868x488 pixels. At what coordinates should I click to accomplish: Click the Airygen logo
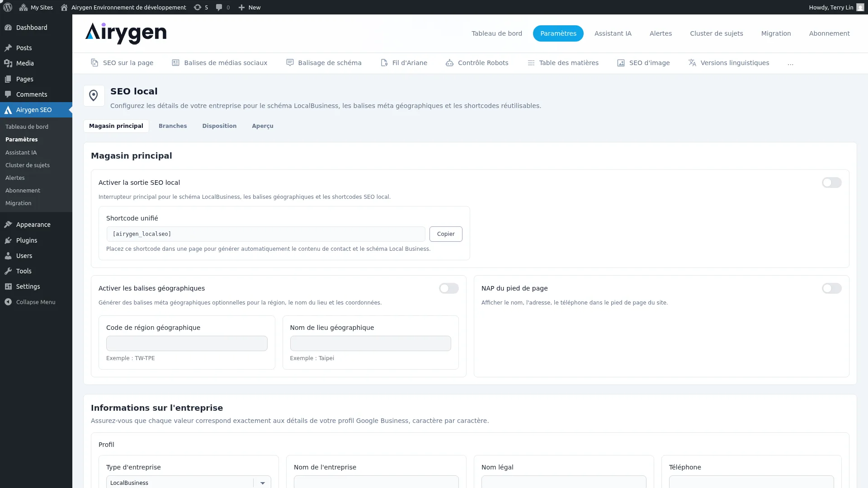coord(126,33)
